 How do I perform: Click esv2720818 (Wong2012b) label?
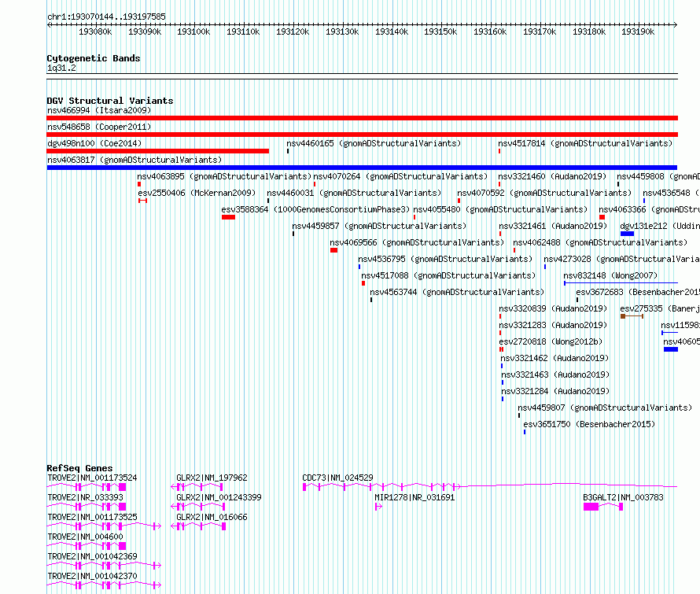551,341
